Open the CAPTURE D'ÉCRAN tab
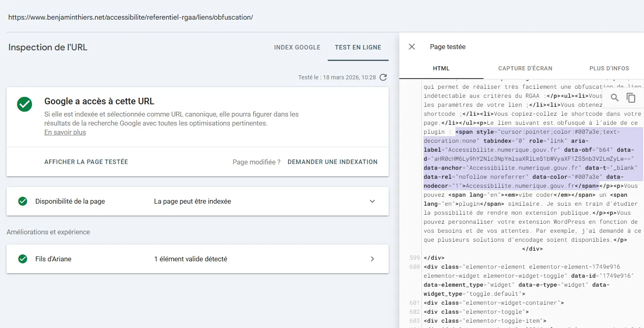The width and height of the screenshot is (644, 328). 525,68
